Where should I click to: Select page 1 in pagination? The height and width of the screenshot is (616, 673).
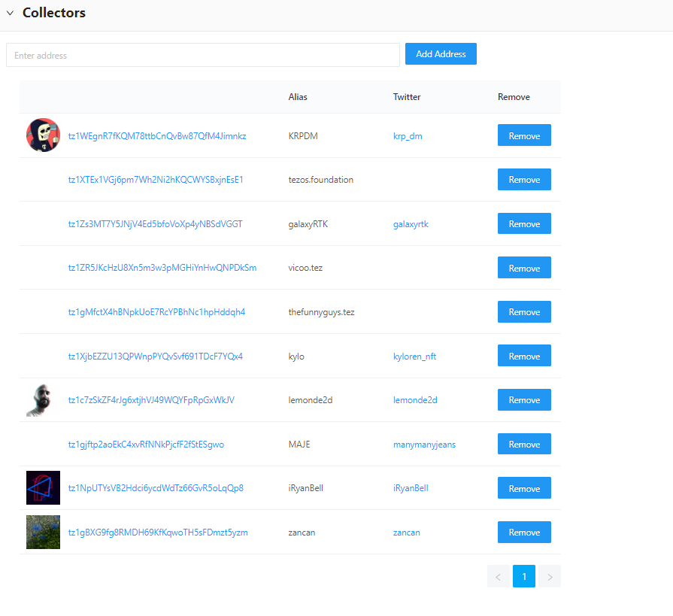(x=524, y=577)
